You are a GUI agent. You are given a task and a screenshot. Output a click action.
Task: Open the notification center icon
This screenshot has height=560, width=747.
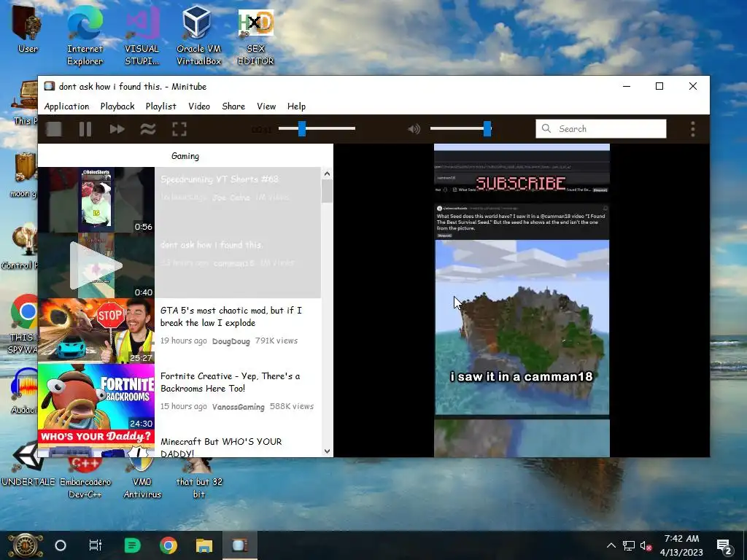click(x=724, y=546)
